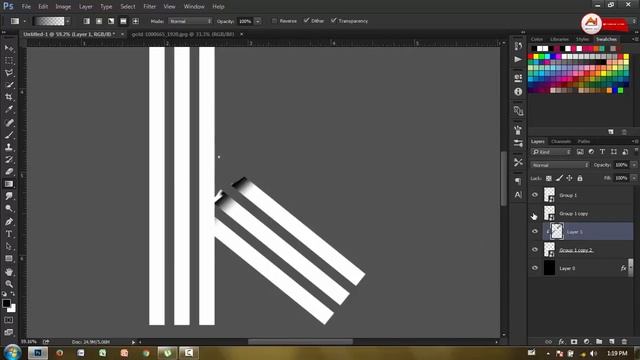Switch to the Paths tab
Screen dimensions: 640x360
pyautogui.click(x=584, y=141)
